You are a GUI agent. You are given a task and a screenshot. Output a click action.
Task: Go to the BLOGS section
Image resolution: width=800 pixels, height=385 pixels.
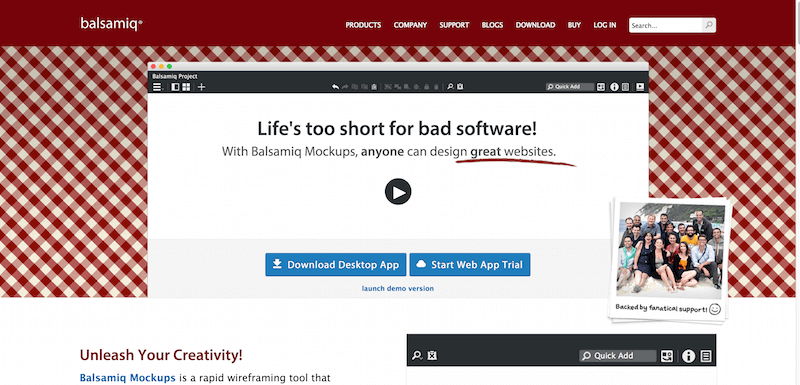point(492,25)
